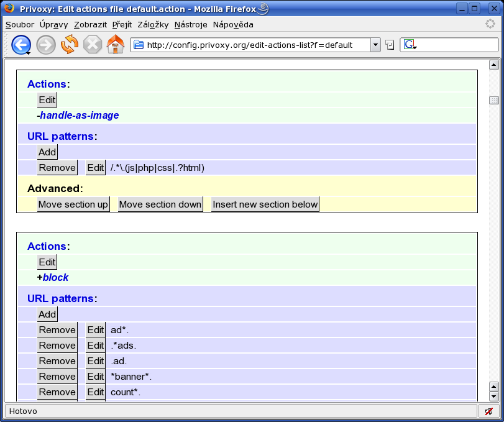The width and height of the screenshot is (504, 422).
Task: Open the Nástroje menu
Action: 191,25
